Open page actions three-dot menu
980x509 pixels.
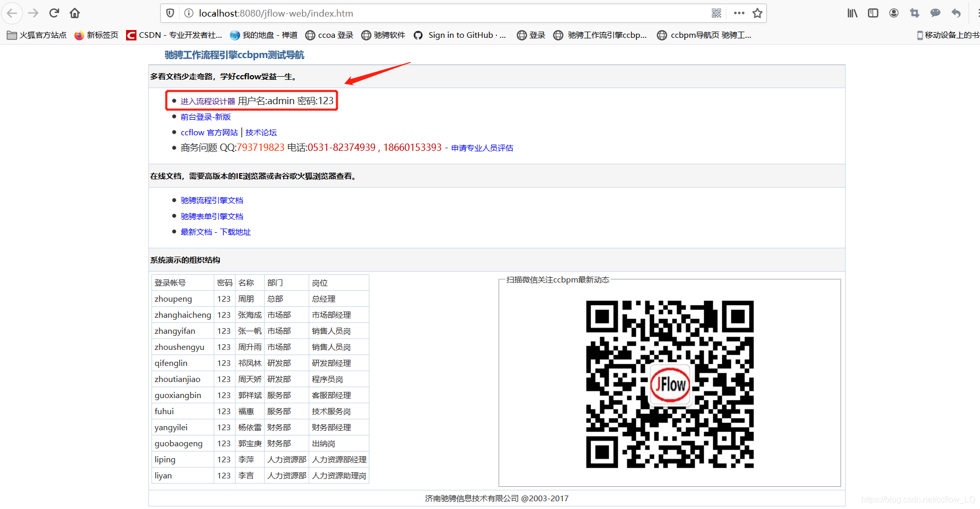[739, 13]
